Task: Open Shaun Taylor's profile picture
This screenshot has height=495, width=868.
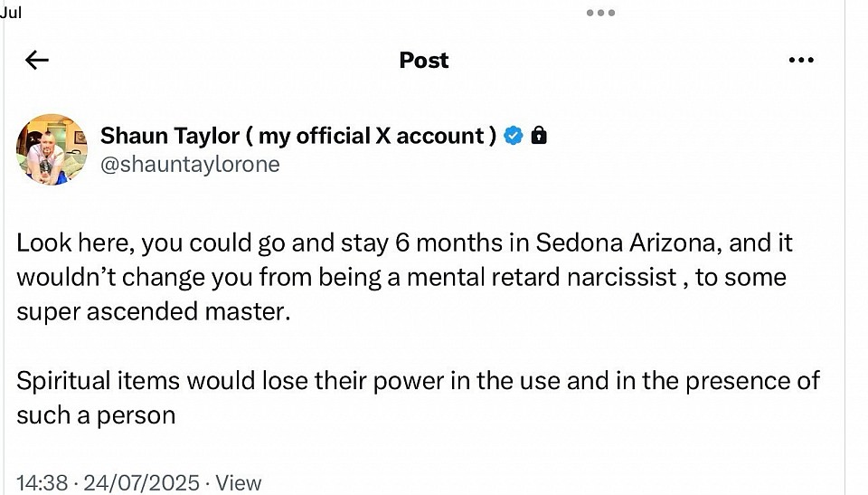Action: coord(52,149)
